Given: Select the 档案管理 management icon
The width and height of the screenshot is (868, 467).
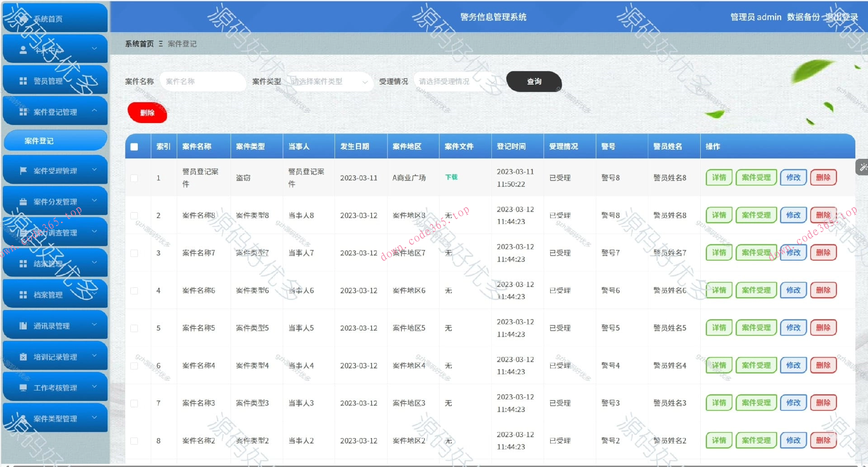Looking at the screenshot, I should point(23,294).
